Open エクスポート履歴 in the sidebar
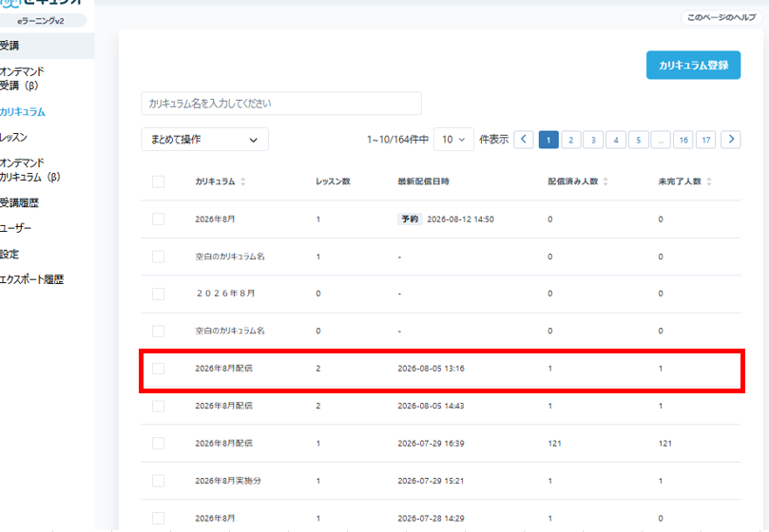The width and height of the screenshot is (769, 532). [x=32, y=279]
